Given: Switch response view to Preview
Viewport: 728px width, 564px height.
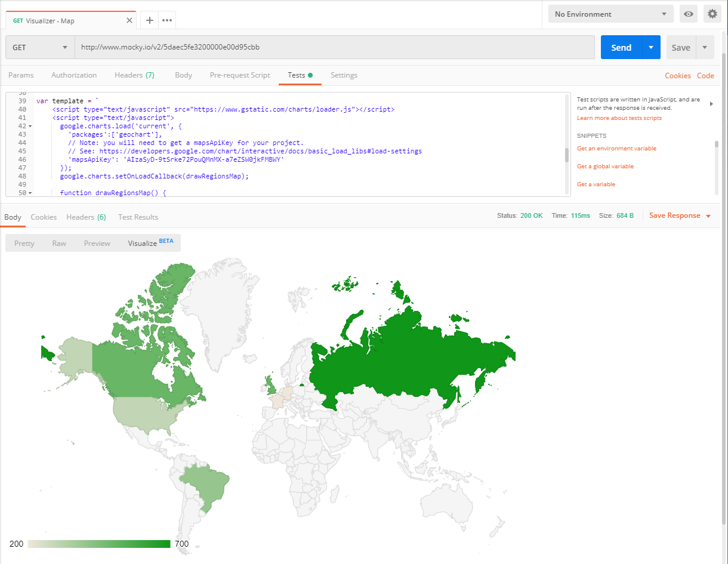Looking at the screenshot, I should (97, 244).
